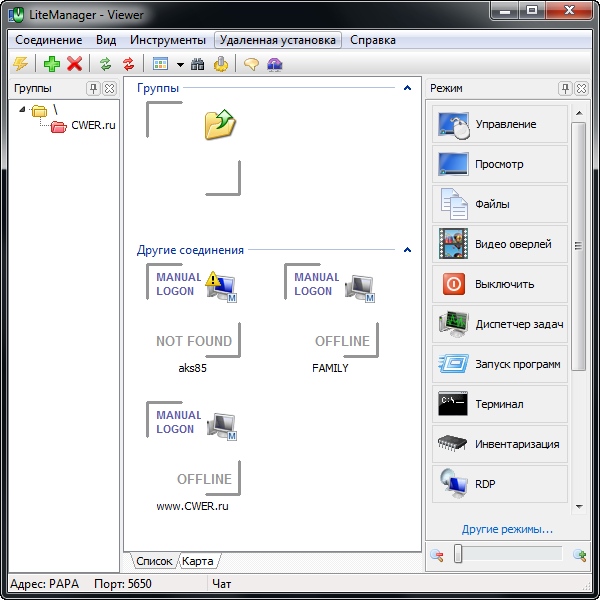
Task: Click the Другие режимы link
Action: 507,529
